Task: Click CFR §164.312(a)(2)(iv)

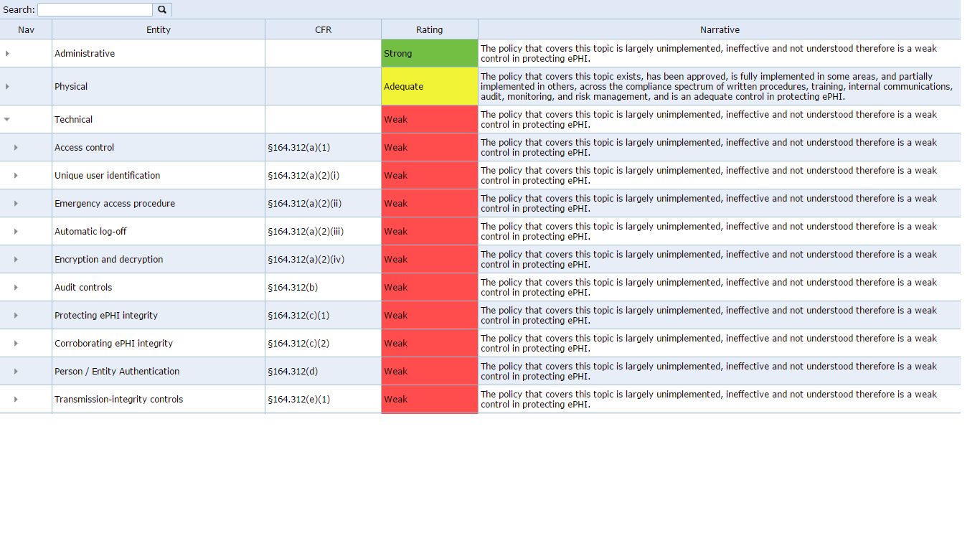Action: coord(306,260)
